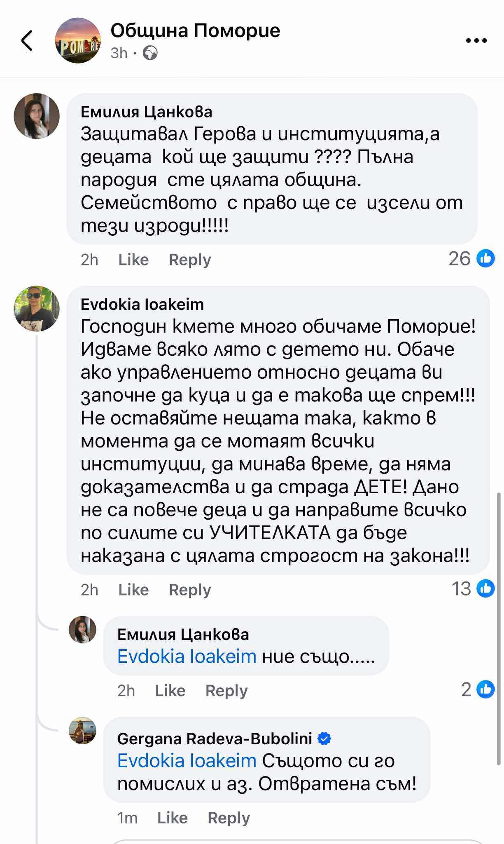Click the globe public-visibility icon

(150, 53)
